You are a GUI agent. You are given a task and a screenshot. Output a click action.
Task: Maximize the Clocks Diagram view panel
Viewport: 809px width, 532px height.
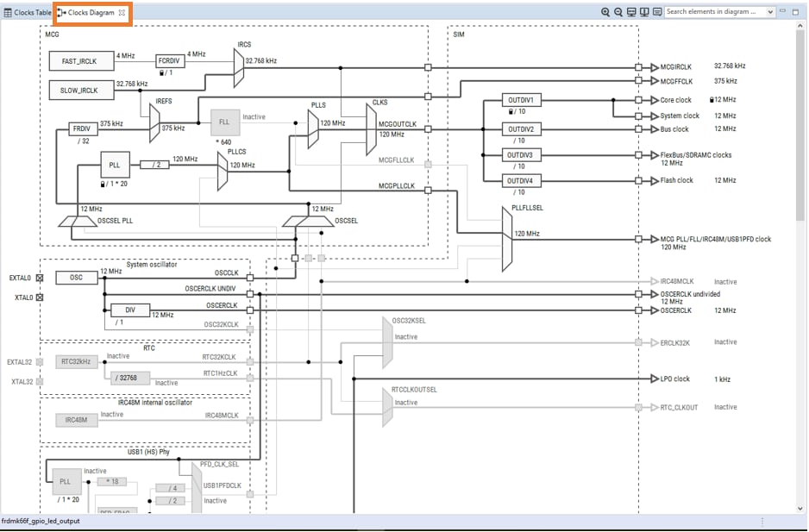pyautogui.click(x=797, y=12)
